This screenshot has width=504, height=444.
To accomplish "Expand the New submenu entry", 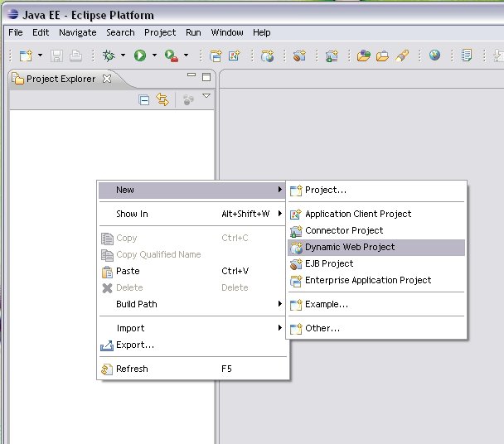I will (191, 190).
